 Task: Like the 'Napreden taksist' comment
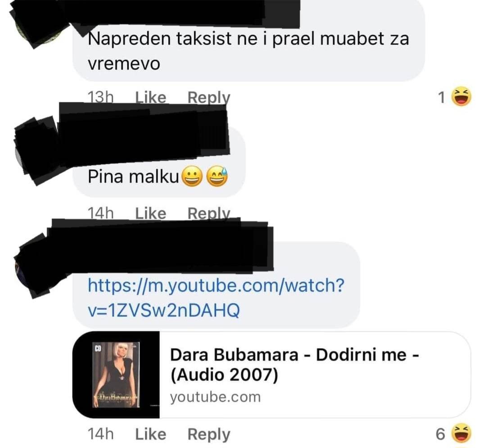151,98
